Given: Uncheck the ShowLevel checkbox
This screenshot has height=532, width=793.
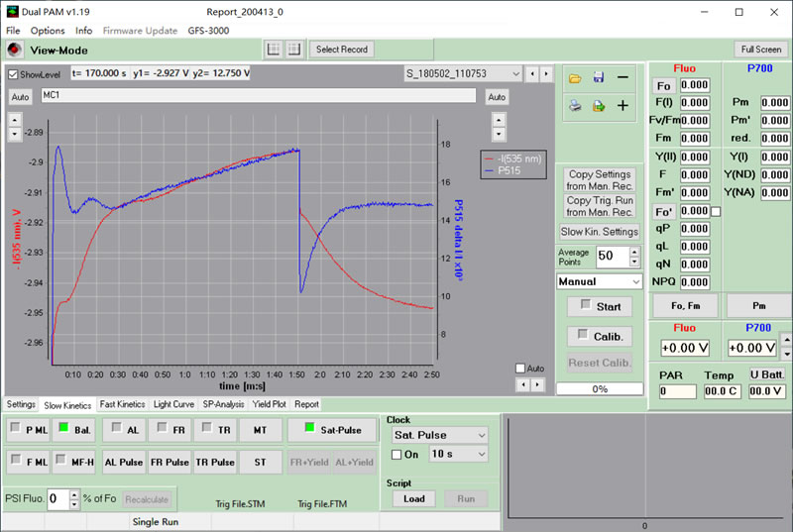Looking at the screenshot, I should coord(13,74).
